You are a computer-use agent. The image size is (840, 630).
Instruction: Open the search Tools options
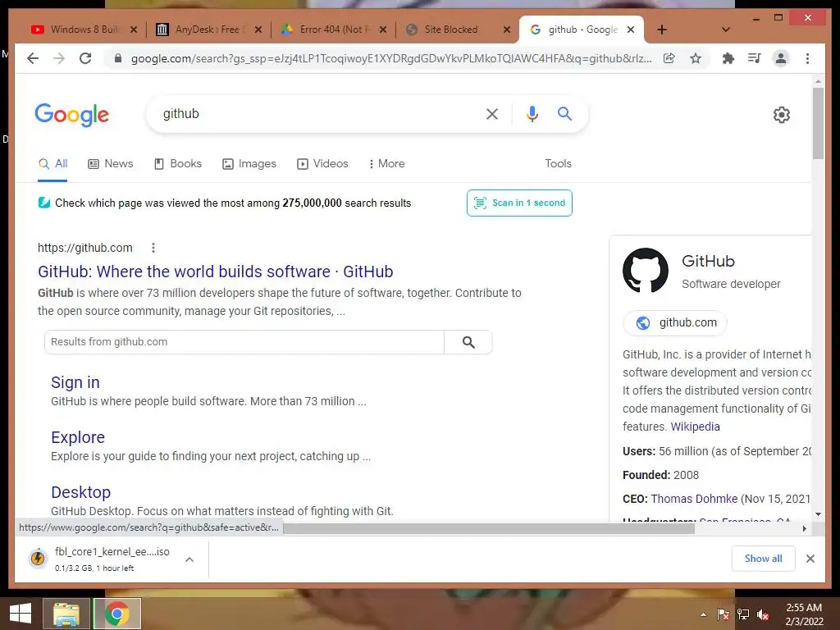pyautogui.click(x=558, y=164)
